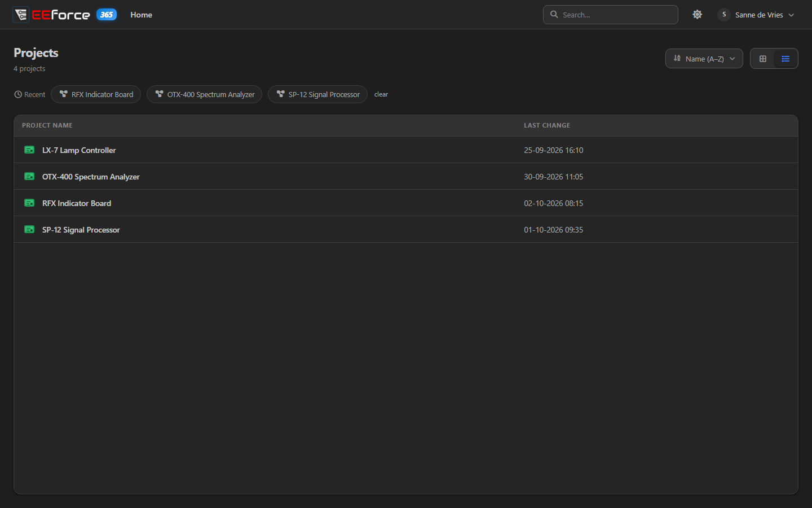
Task: Click the EEForce 365 logo
Action: pyautogui.click(x=65, y=15)
